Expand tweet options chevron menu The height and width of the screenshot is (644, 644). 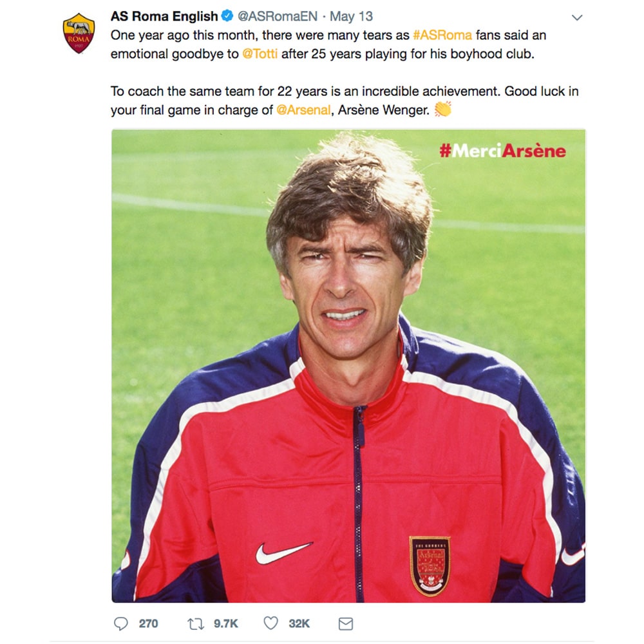click(x=577, y=17)
